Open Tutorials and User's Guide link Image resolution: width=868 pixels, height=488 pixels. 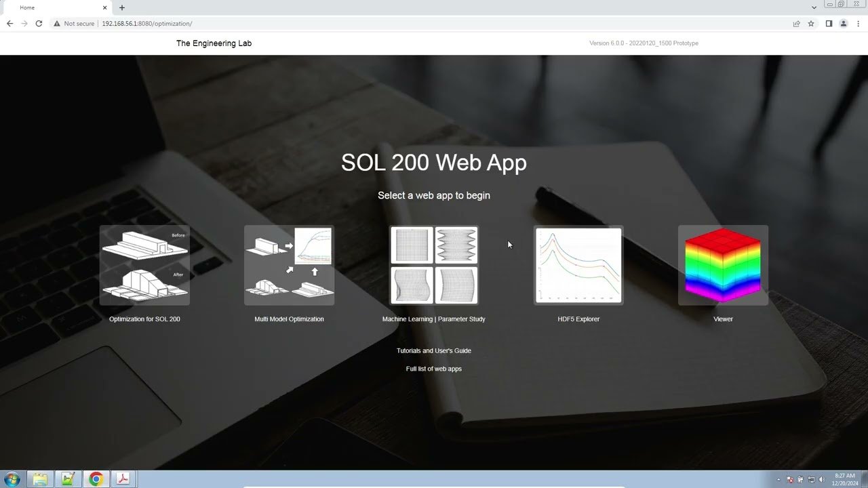[x=434, y=350]
